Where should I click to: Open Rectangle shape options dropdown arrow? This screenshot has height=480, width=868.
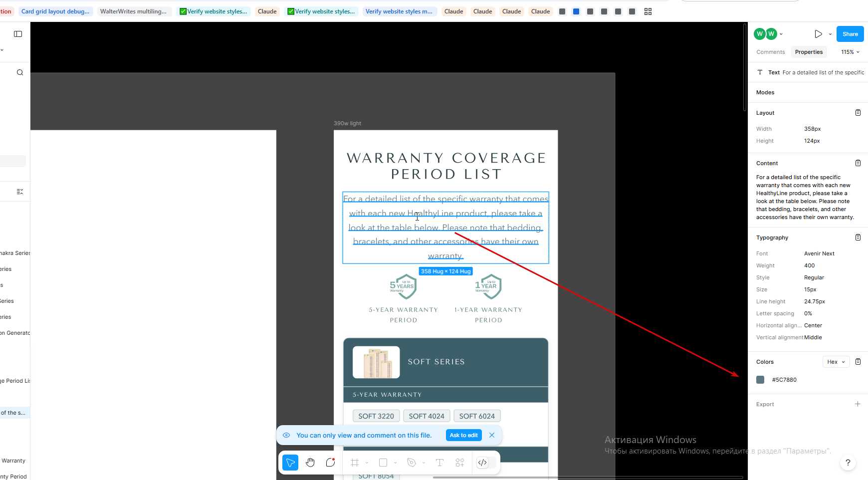point(396,463)
